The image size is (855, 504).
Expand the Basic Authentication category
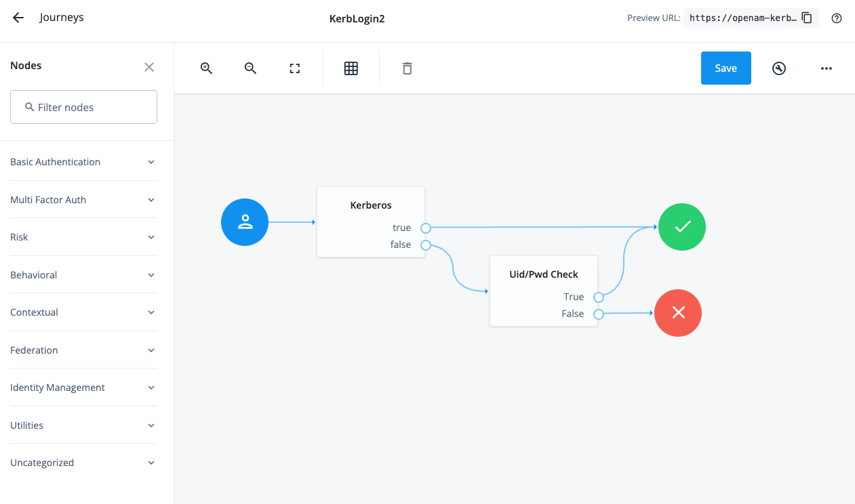coord(83,162)
